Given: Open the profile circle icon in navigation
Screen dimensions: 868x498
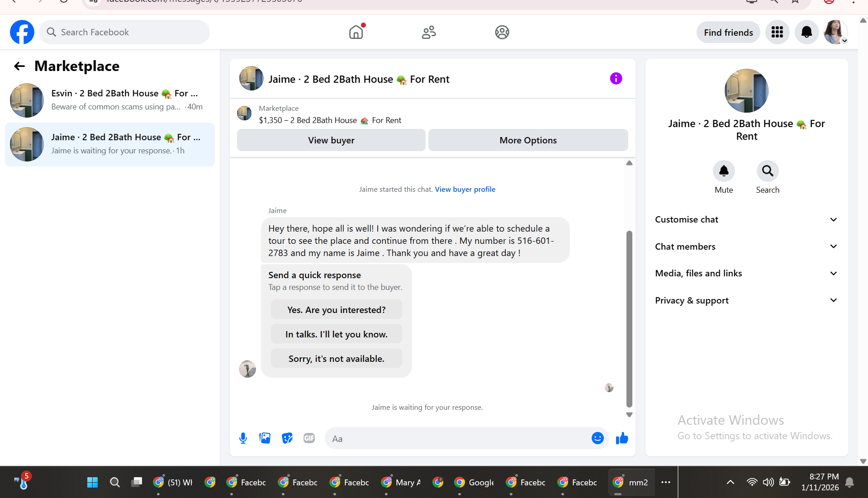Looking at the screenshot, I should tap(502, 32).
